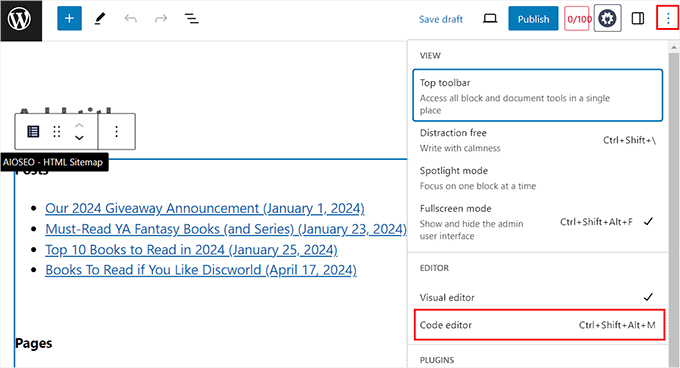Enable Top toolbar view option
This screenshot has width=680, height=368.
(538, 95)
